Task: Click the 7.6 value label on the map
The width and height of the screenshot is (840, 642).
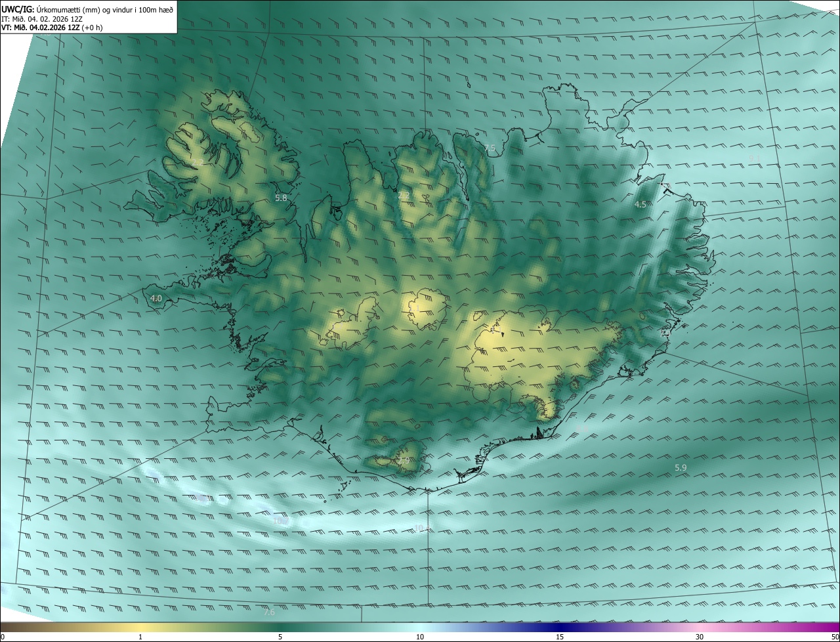Action: click(x=269, y=612)
